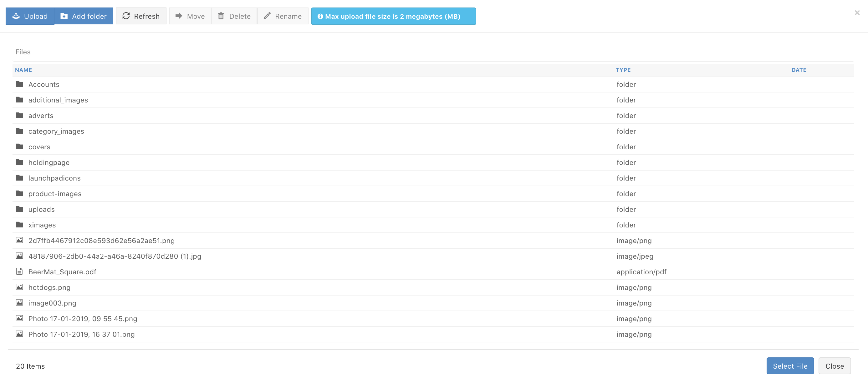The height and width of the screenshot is (383, 868).
Task: Click the Delete trash button
Action: coord(234,16)
